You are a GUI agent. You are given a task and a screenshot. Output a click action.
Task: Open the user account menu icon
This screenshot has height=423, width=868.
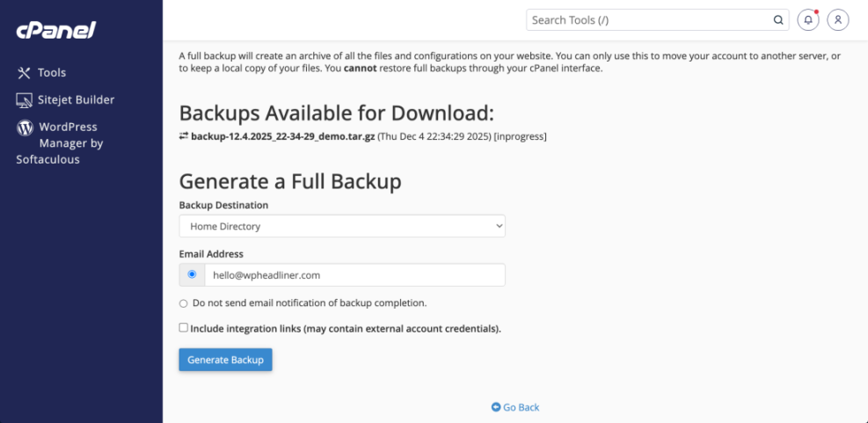click(x=838, y=20)
